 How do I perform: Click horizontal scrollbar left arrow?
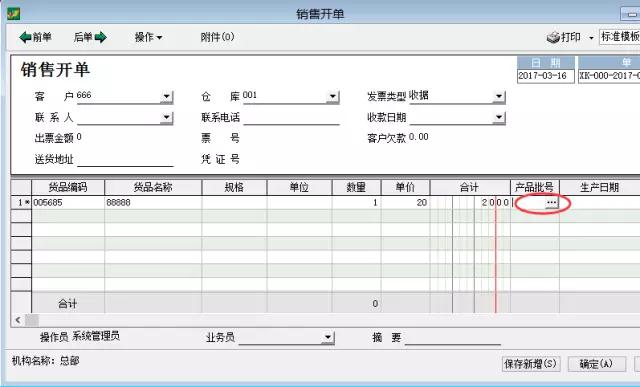pyautogui.click(x=18, y=320)
